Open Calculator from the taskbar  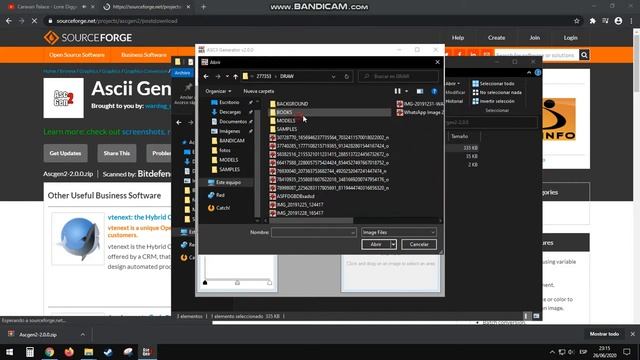[30, 352]
